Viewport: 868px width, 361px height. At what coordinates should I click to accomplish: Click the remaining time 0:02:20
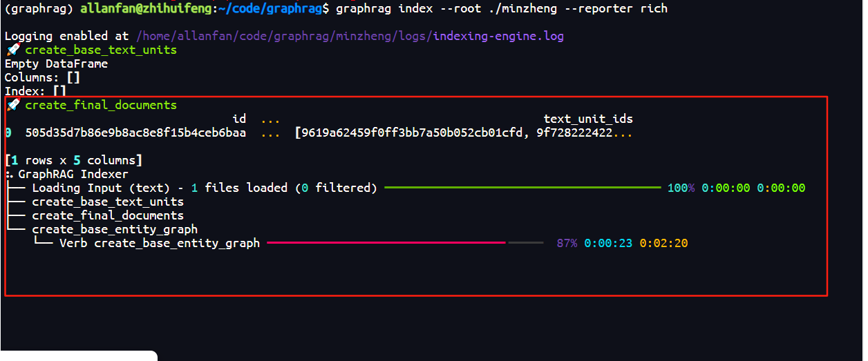663,243
